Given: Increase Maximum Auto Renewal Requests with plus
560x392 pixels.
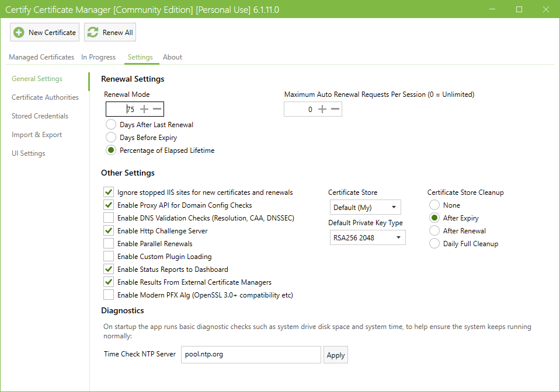Looking at the screenshot, I should click(322, 109).
